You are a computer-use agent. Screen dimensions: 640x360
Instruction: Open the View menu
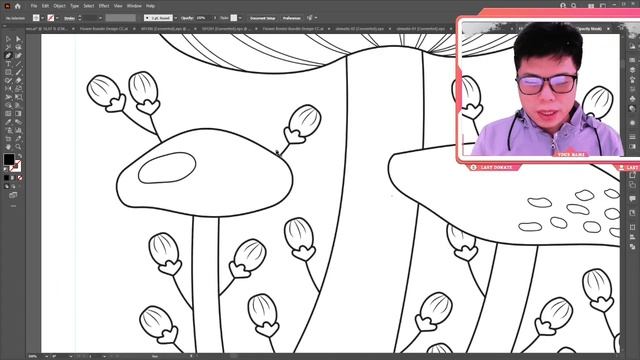[x=118, y=6]
